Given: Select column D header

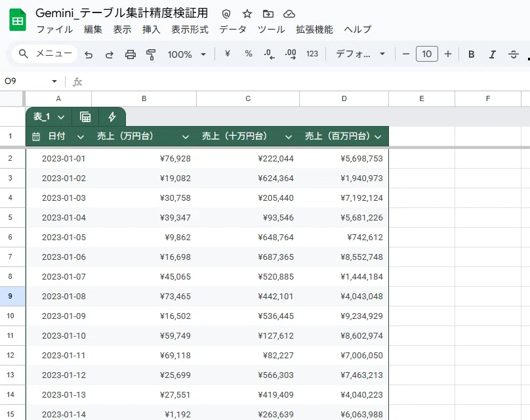Looking at the screenshot, I should 344,98.
